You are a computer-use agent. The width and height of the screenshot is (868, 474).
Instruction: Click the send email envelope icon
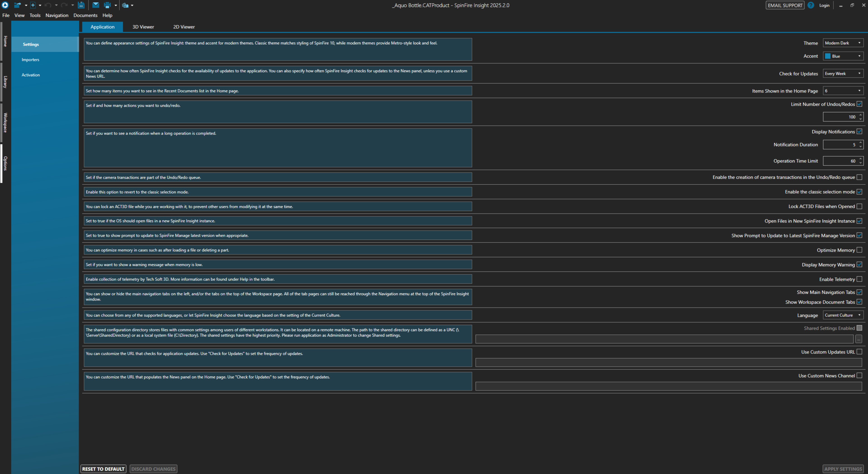click(96, 5)
